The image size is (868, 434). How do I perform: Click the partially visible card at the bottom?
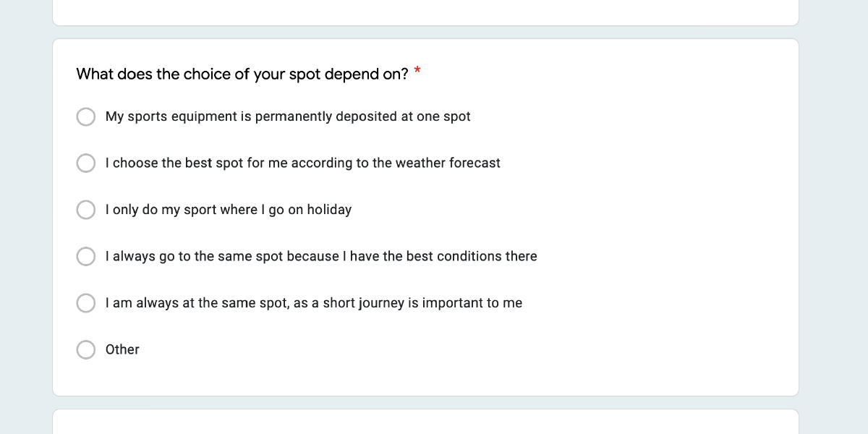(425, 423)
